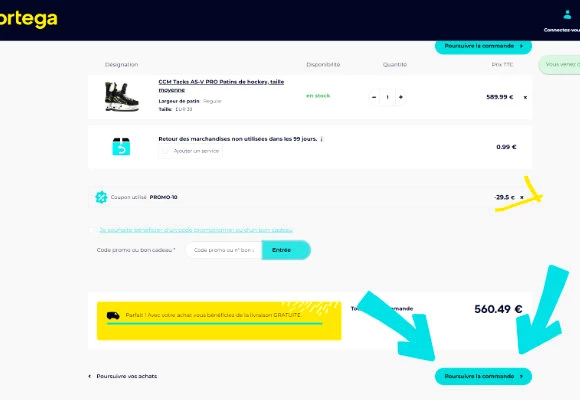Click the quantity field showing 1
Image resolution: width=580 pixels, height=400 pixels.
(387, 97)
